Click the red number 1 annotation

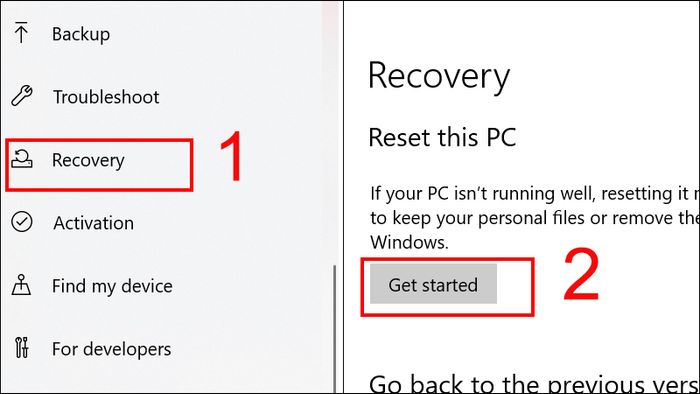pyautogui.click(x=231, y=156)
